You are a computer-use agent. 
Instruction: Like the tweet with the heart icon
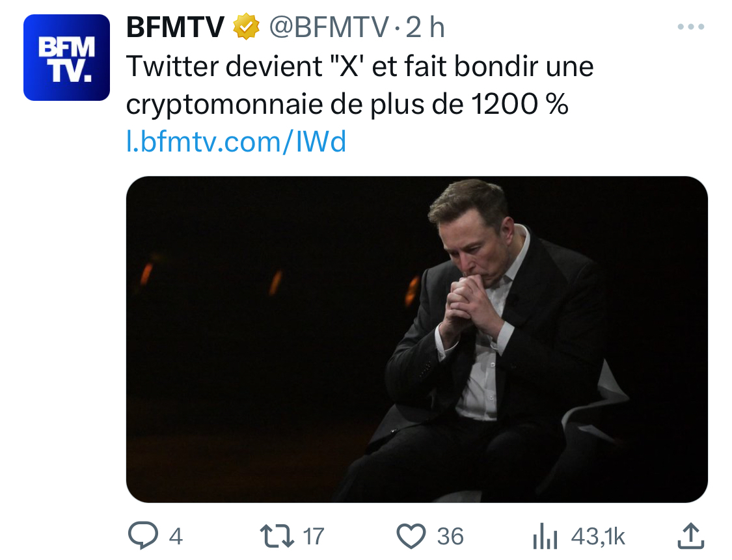pyautogui.click(x=411, y=536)
